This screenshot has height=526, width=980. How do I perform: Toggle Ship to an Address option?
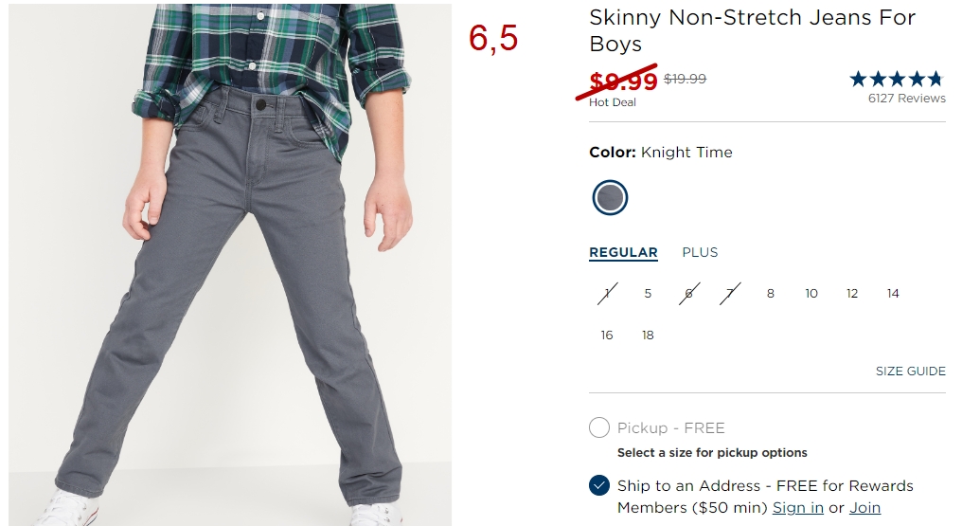(598, 485)
